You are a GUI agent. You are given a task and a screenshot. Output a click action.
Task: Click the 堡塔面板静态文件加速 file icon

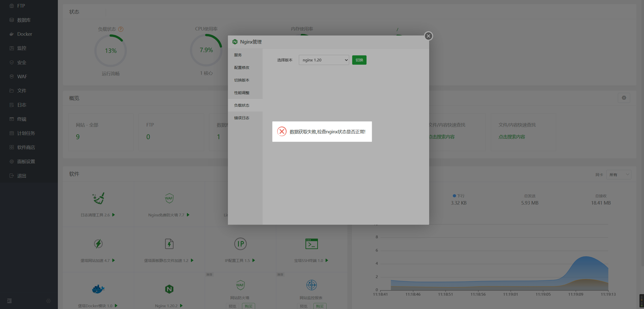coord(169,244)
